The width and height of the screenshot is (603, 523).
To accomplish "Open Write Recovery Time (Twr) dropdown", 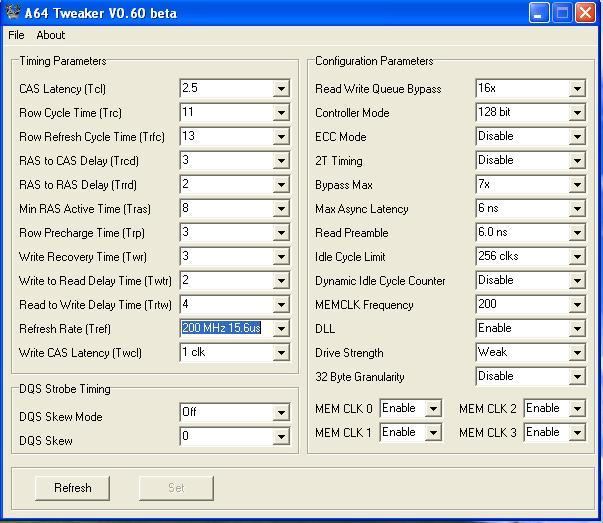I will [x=282, y=257].
